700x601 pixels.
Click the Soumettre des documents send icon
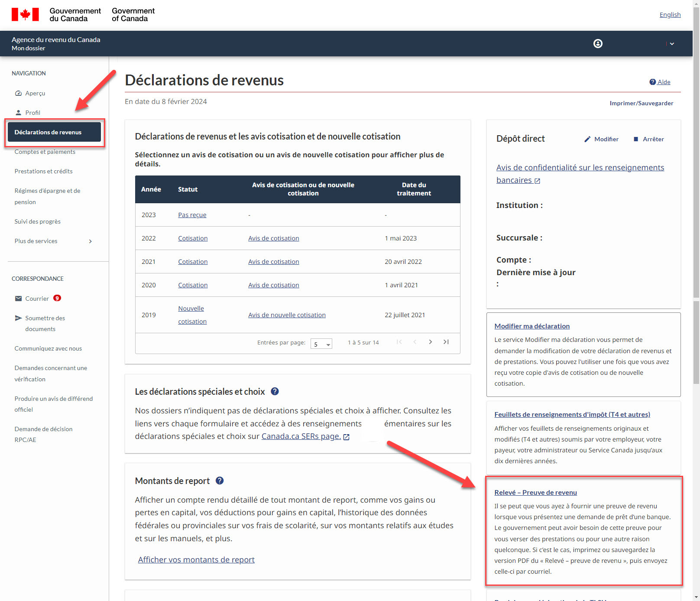pos(18,318)
